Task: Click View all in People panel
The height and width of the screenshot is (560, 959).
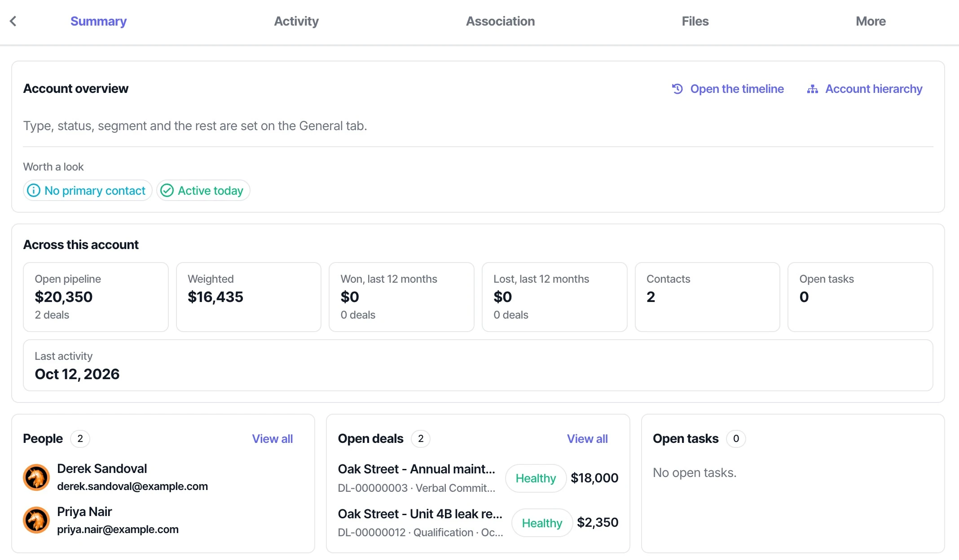Action: coord(272,439)
